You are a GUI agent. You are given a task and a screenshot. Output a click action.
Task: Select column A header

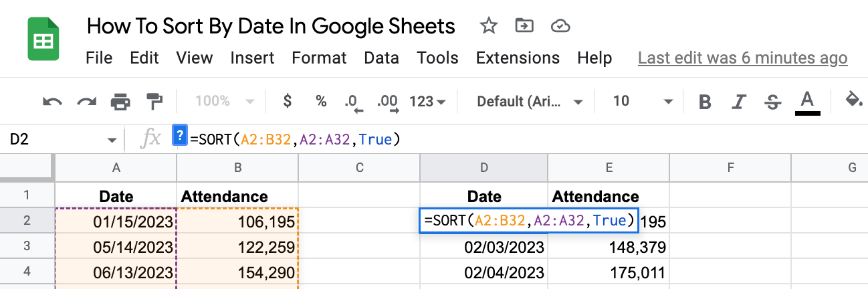coord(116,168)
